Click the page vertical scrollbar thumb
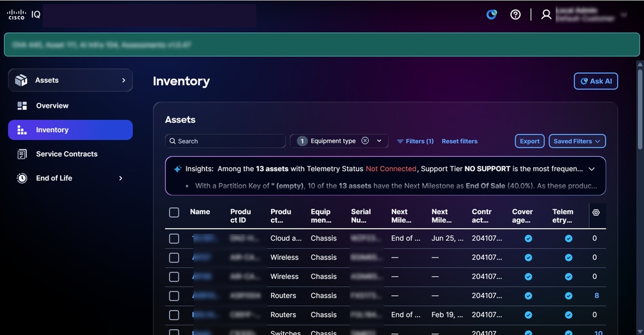The width and height of the screenshot is (644, 335). click(640, 109)
